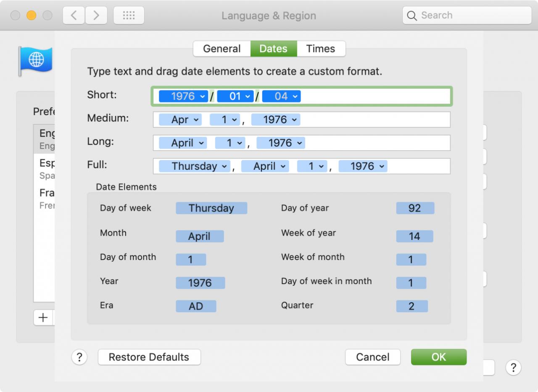Dismiss the dialog with the Cancel button
Viewport: 538px width, 392px height.
point(373,357)
